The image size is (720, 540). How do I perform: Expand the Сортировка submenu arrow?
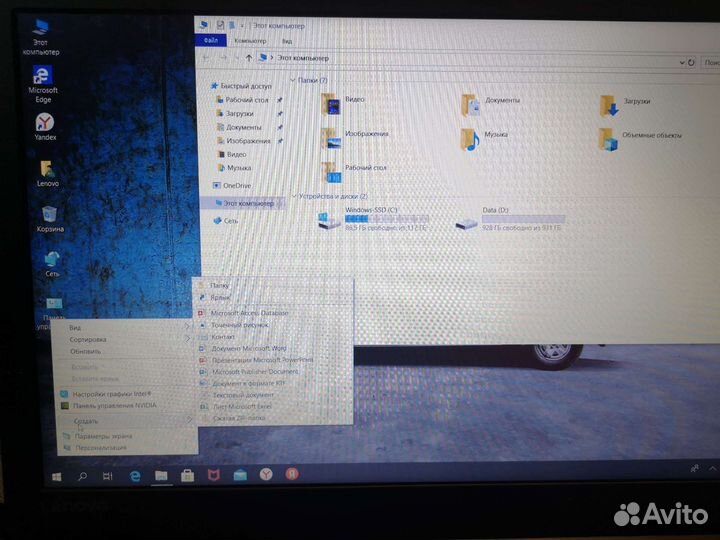[187, 338]
